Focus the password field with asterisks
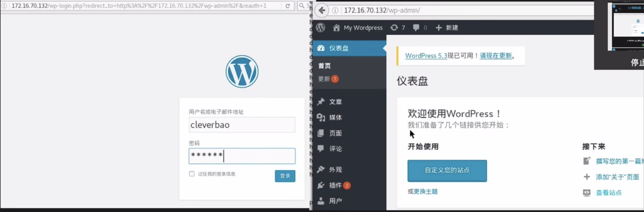 coord(242,156)
